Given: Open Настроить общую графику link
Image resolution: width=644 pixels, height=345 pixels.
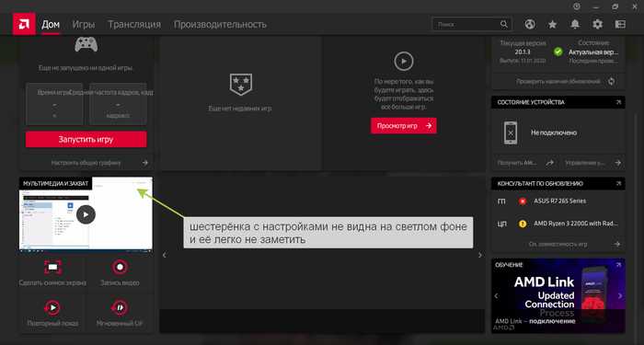Looking at the screenshot, I should [x=86, y=163].
